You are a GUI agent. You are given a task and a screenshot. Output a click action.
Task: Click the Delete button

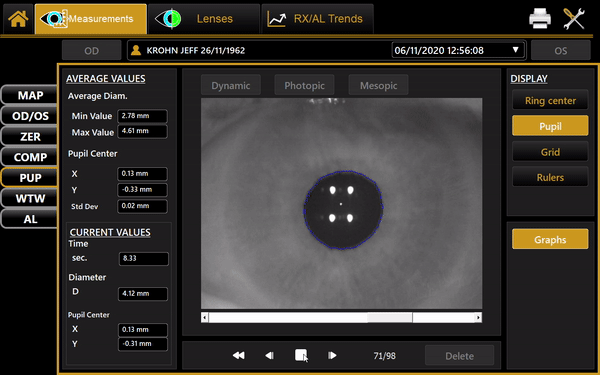coord(459,355)
